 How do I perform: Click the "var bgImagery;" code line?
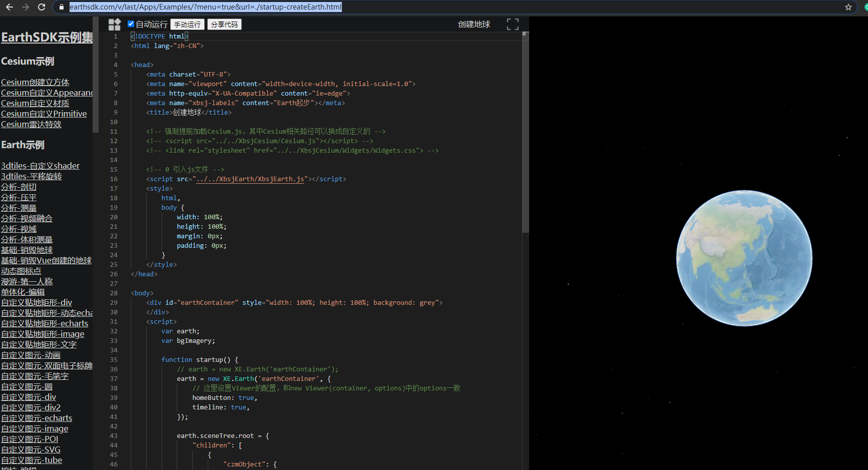[188, 340]
